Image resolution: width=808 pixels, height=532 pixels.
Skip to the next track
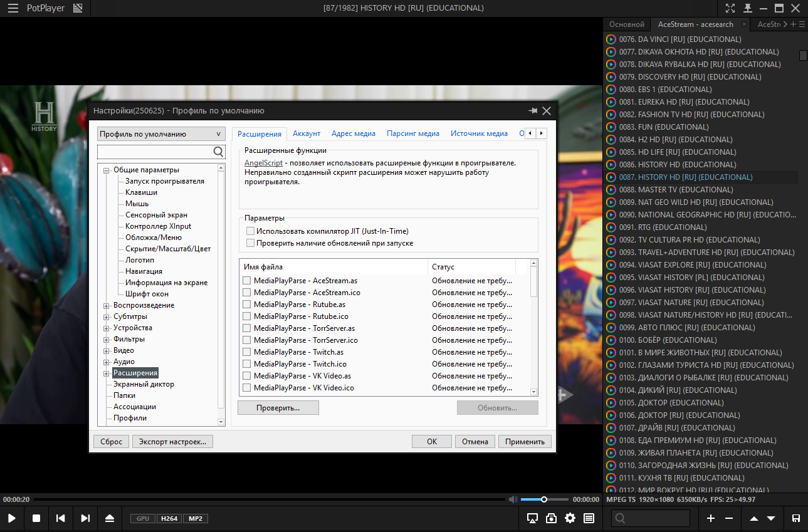point(85,518)
